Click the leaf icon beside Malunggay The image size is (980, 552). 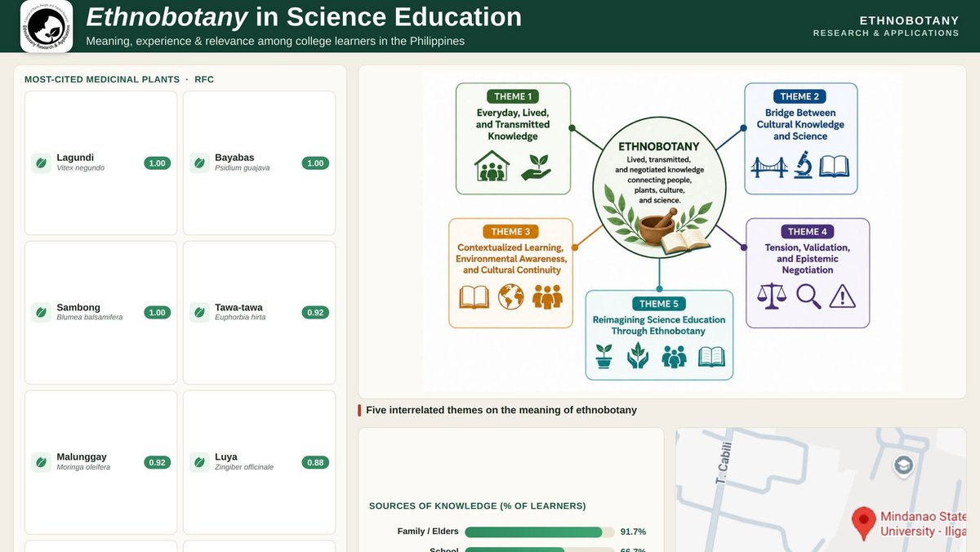(41, 462)
